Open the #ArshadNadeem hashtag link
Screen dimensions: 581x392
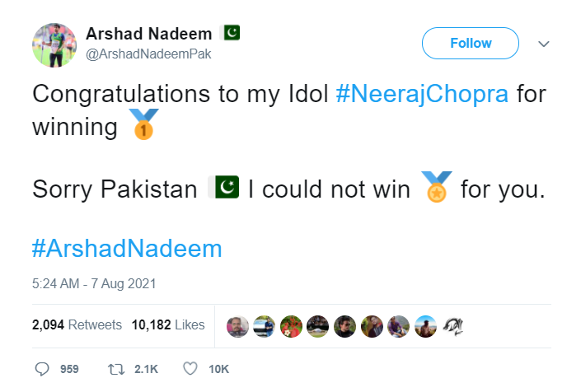point(127,248)
